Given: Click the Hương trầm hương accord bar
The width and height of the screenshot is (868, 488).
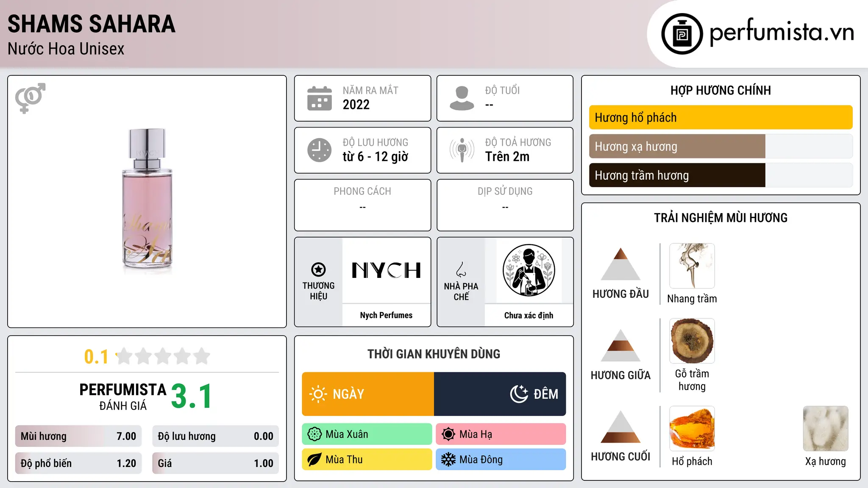Looking at the screenshot, I should click(721, 175).
